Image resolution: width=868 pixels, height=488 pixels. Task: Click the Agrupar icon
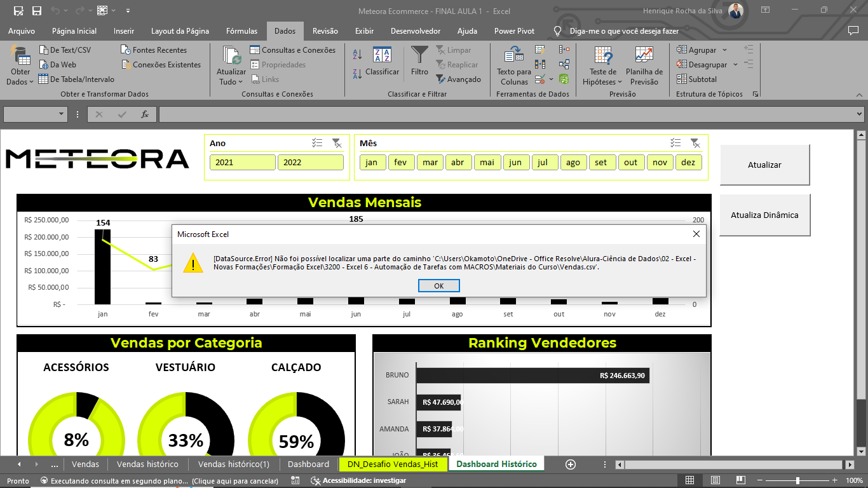click(x=682, y=50)
